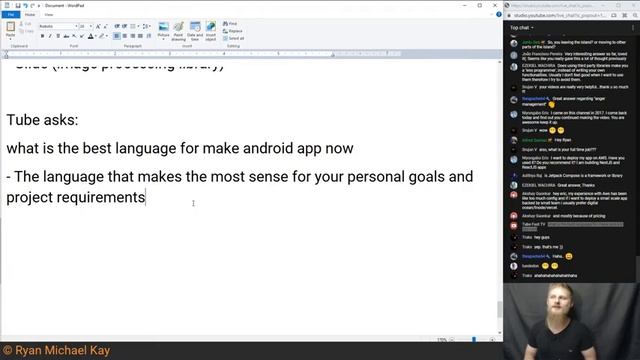Open the font size dropdown

(x=91, y=26)
